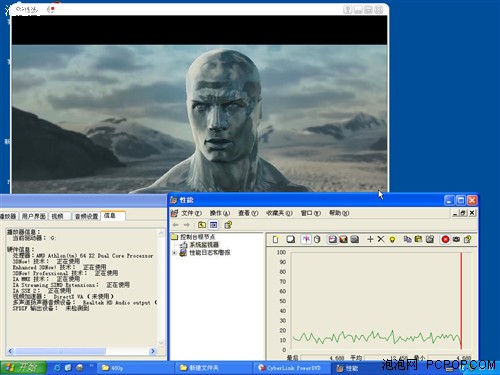Screen dimensions: 500x375
Task: Select 系统监视器 tree item
Action: (204, 245)
